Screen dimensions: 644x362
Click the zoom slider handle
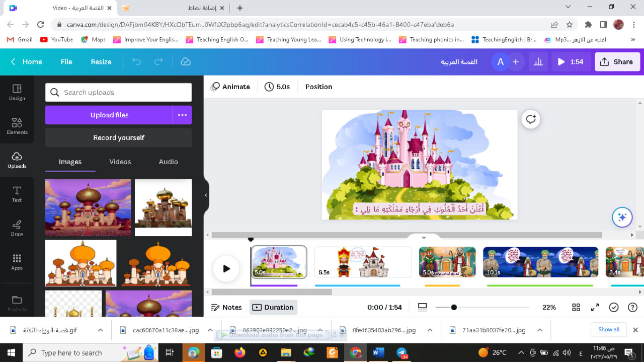tap(454, 307)
